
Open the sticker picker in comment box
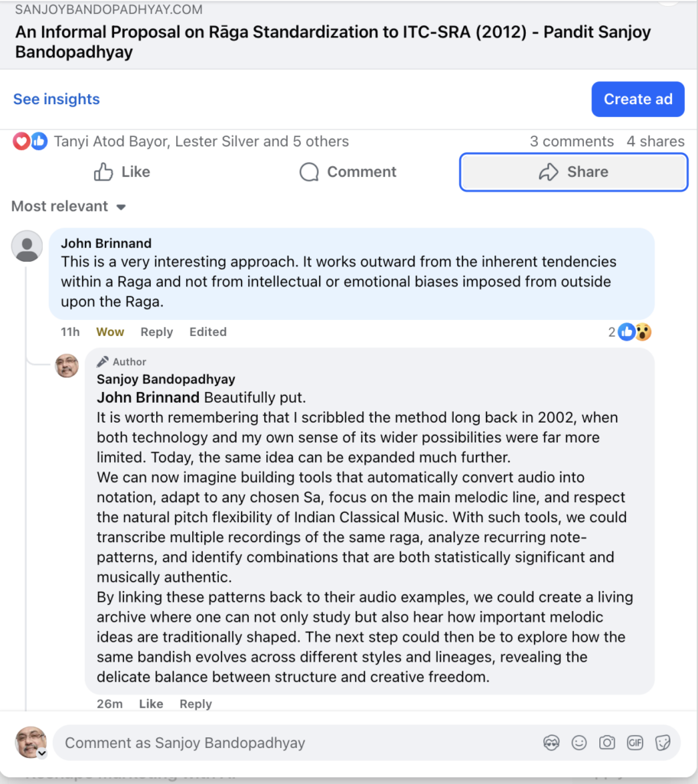point(663,743)
